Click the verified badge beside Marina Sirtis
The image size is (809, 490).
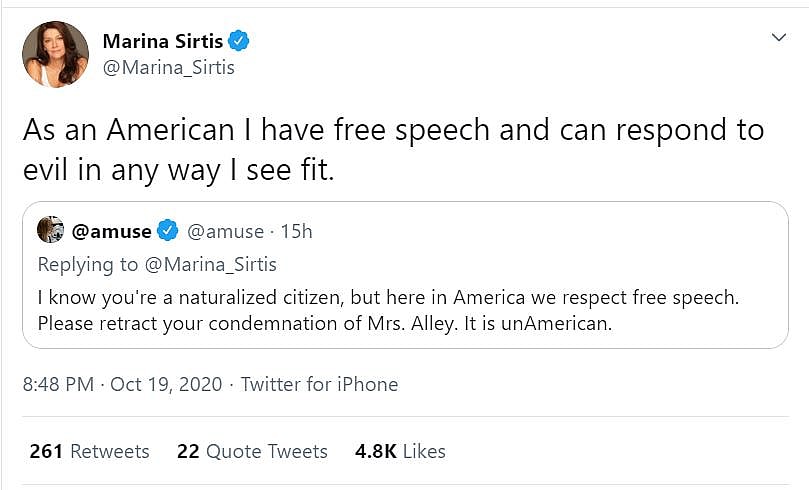pos(239,41)
